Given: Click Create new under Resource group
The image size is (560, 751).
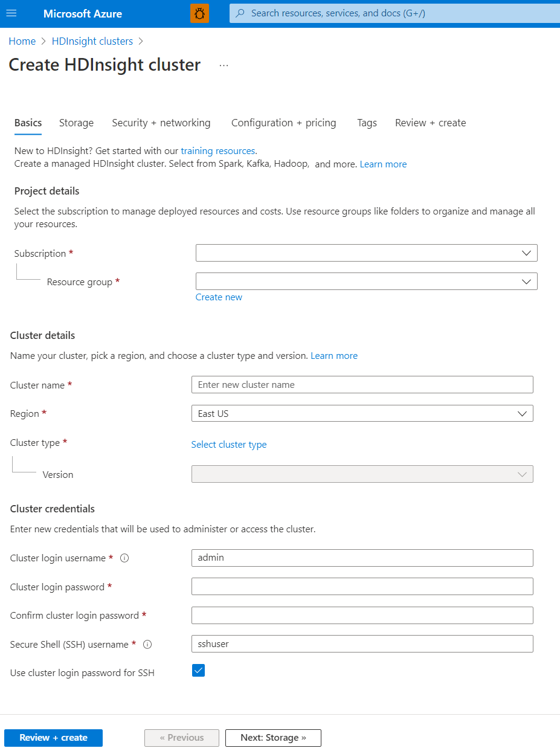Looking at the screenshot, I should click(x=219, y=297).
